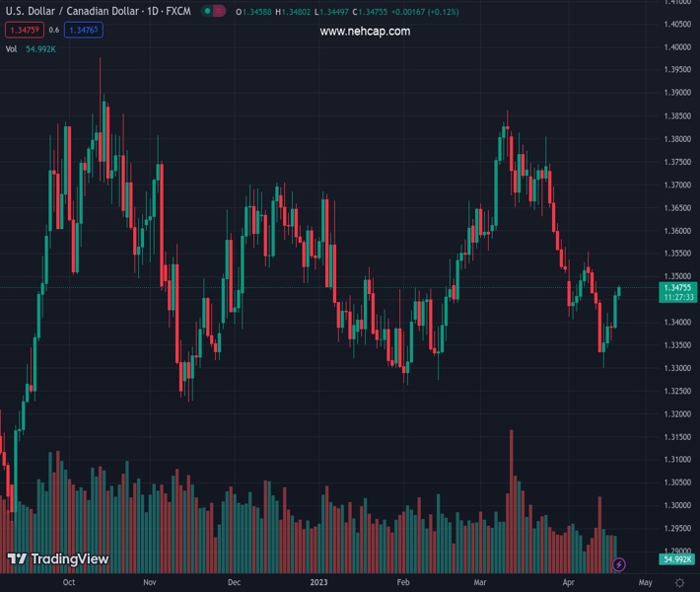Click the 2023 label on time axis
The height and width of the screenshot is (592, 700).
pos(317,583)
